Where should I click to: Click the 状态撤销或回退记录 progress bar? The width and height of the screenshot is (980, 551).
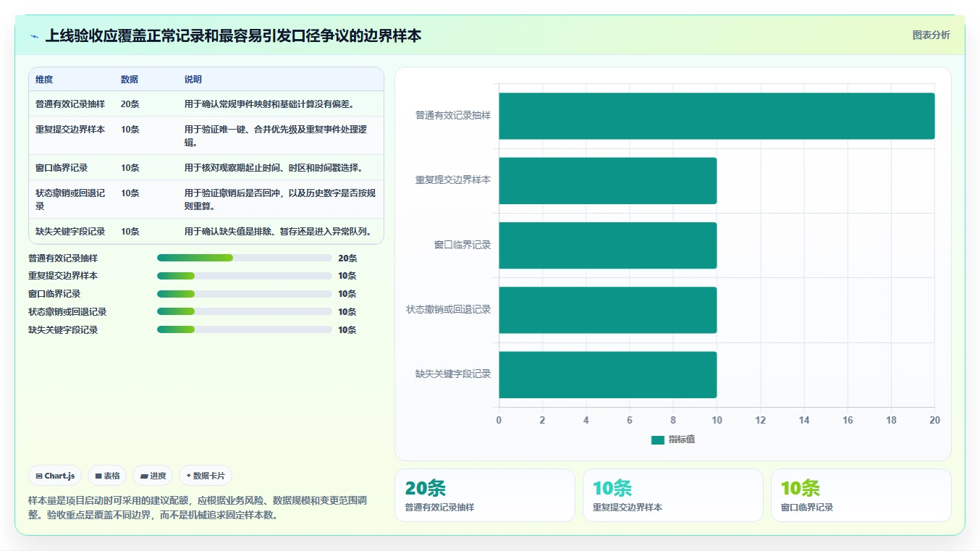click(x=245, y=311)
